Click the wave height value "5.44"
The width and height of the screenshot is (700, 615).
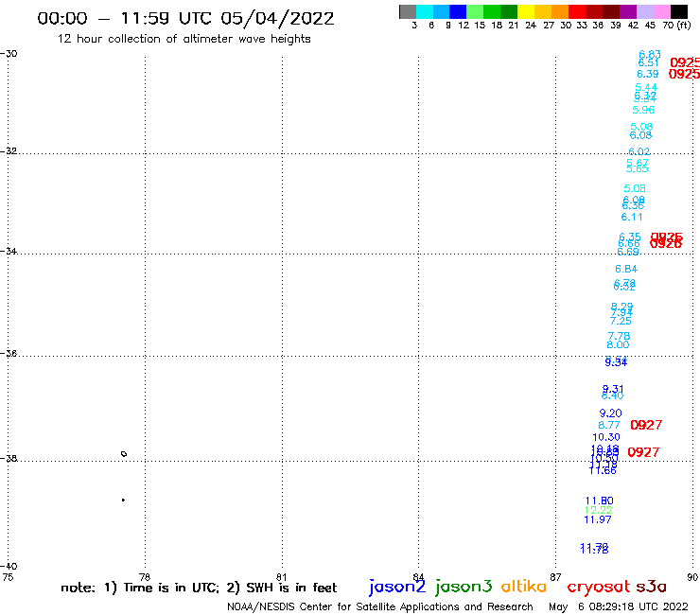coord(646,87)
